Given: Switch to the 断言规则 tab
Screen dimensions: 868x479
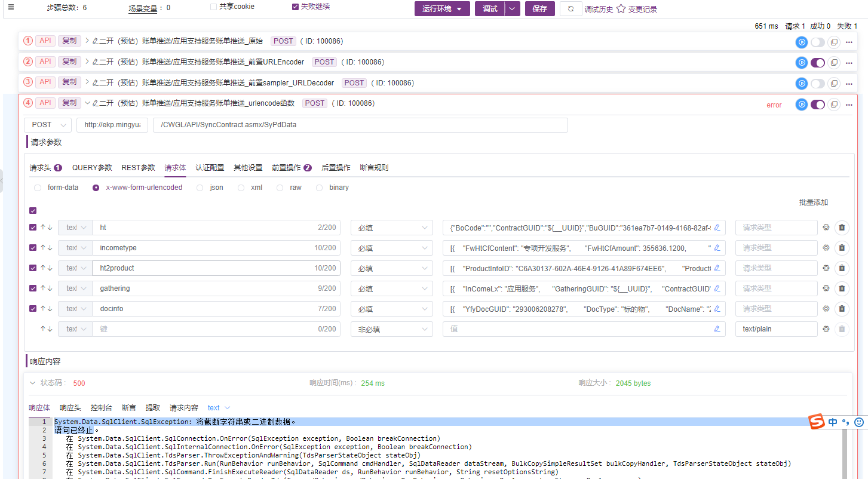Looking at the screenshot, I should tap(374, 168).
